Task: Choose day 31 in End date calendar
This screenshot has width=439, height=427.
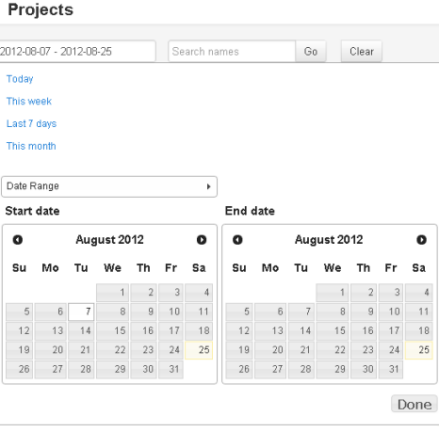Action: [391, 369]
